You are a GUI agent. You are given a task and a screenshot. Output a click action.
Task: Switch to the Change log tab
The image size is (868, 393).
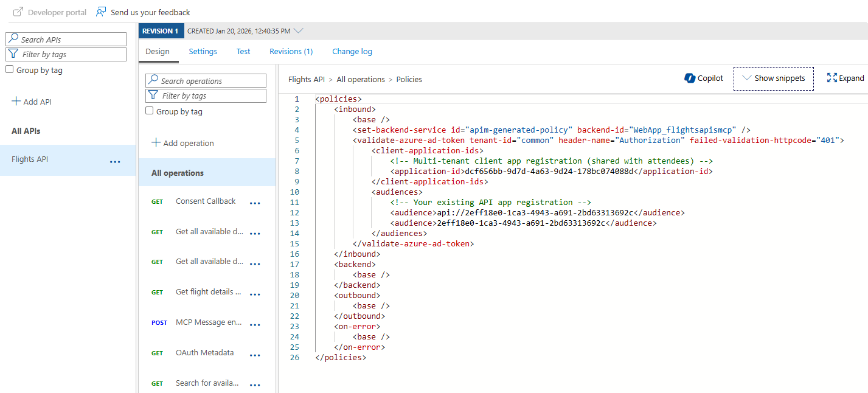tap(352, 52)
